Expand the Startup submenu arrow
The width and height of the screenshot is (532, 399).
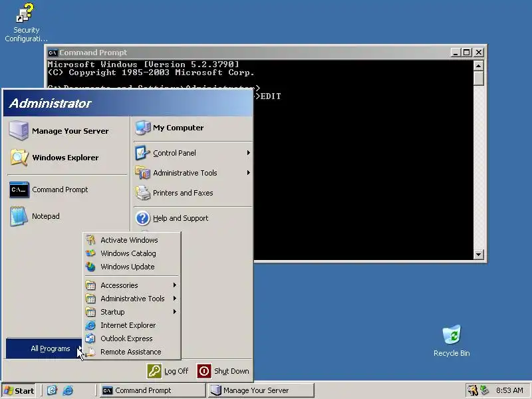tap(175, 312)
